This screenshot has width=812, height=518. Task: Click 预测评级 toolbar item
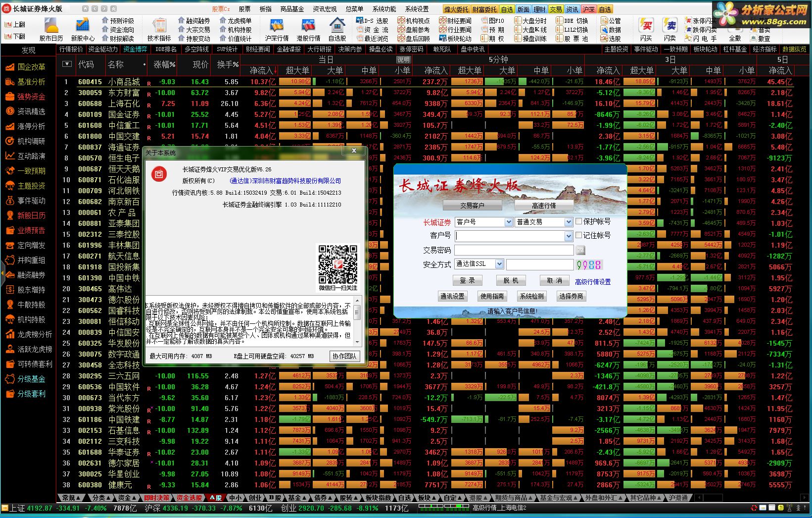click(x=118, y=21)
